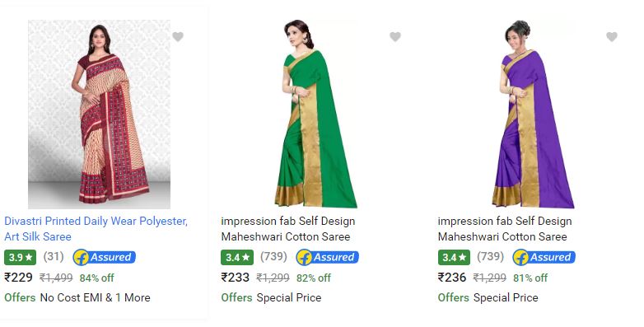This screenshot has height=327, width=644.
Task: Open the maroon printed saree product image
Action: click(99, 114)
